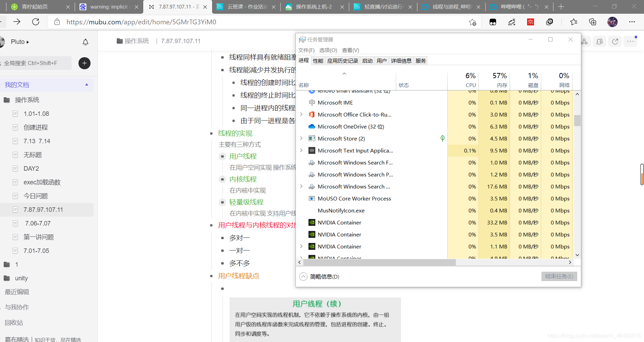
Task: Open 回收站 in sidebar
Action: [14, 322]
